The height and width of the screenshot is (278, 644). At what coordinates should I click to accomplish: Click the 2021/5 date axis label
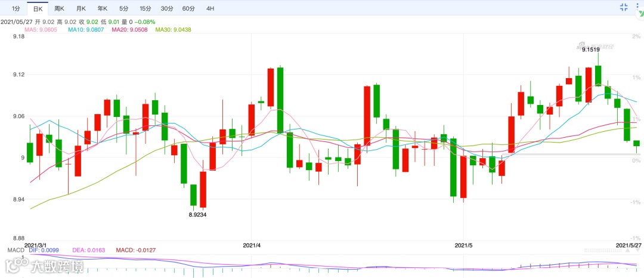464,246
